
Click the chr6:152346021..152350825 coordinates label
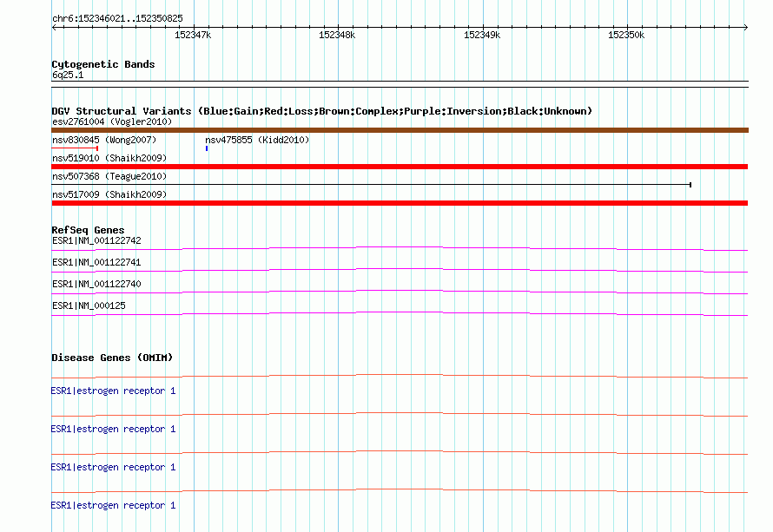(x=117, y=18)
